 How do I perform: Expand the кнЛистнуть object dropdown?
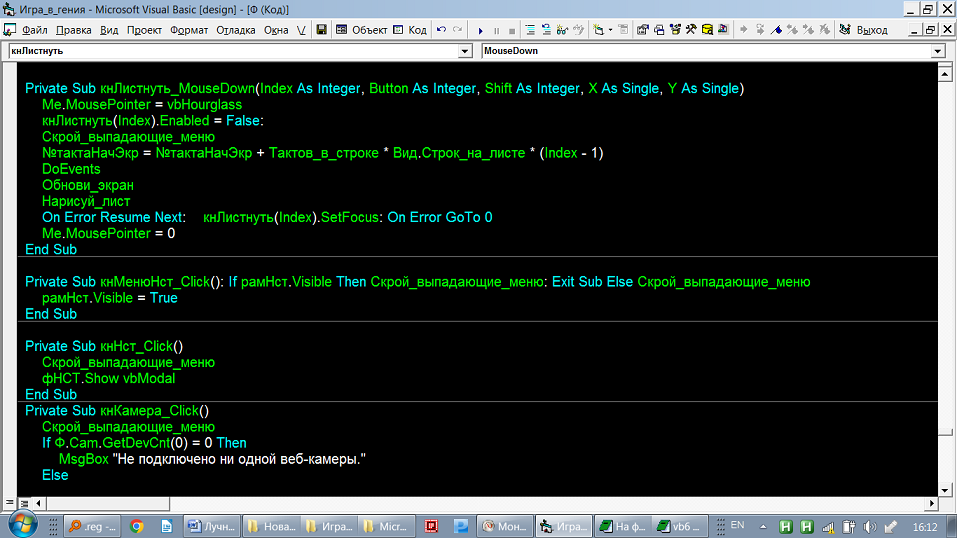[464, 51]
